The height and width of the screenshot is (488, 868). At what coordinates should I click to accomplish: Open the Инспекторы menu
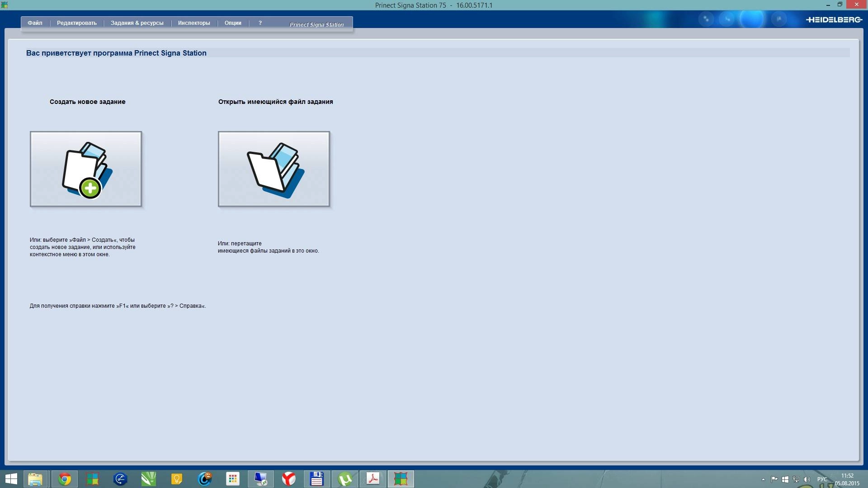[x=194, y=23]
